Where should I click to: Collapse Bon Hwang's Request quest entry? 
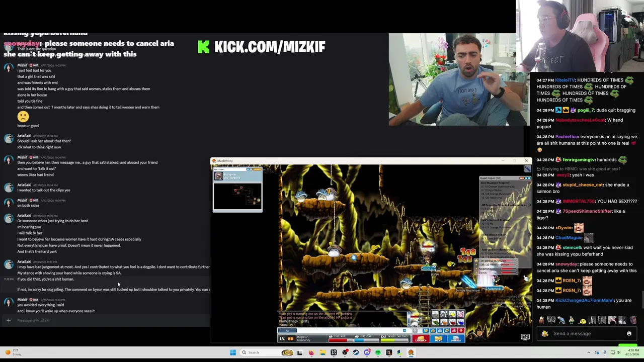coord(529,183)
